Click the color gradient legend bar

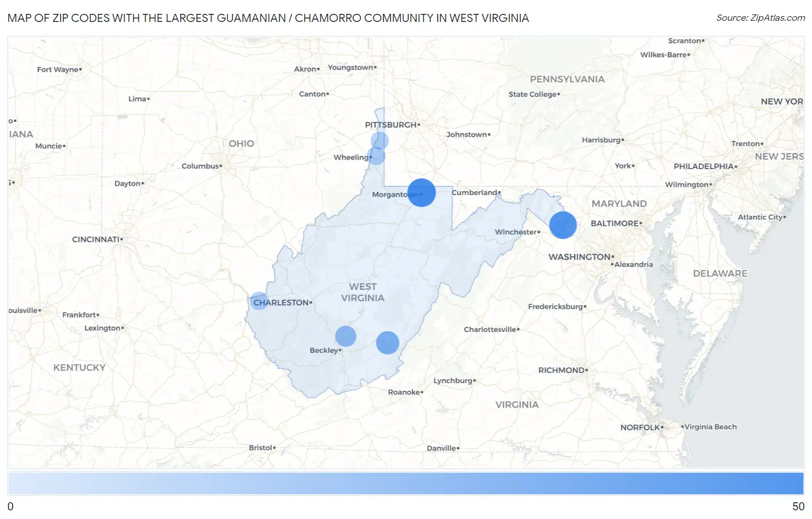[x=405, y=483]
